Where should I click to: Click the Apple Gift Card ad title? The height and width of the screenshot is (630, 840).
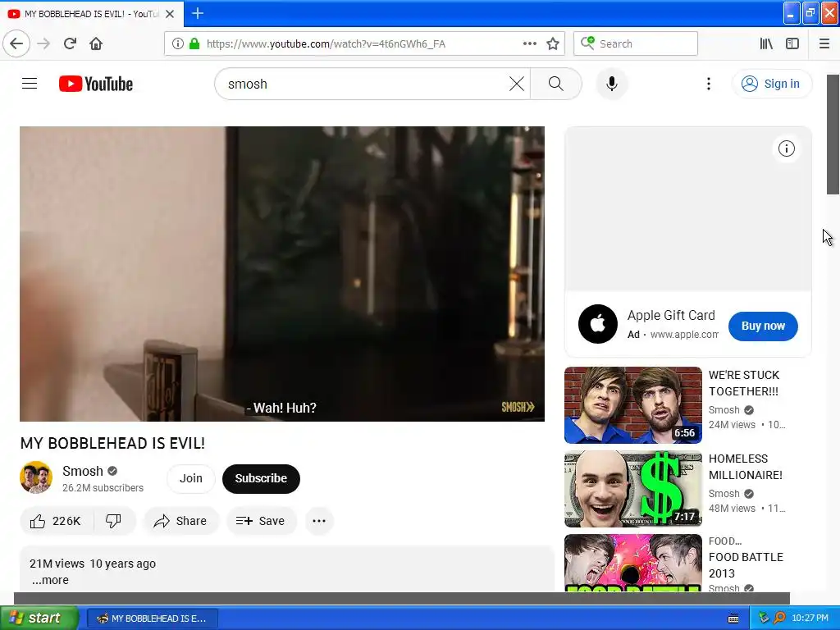[x=671, y=316]
